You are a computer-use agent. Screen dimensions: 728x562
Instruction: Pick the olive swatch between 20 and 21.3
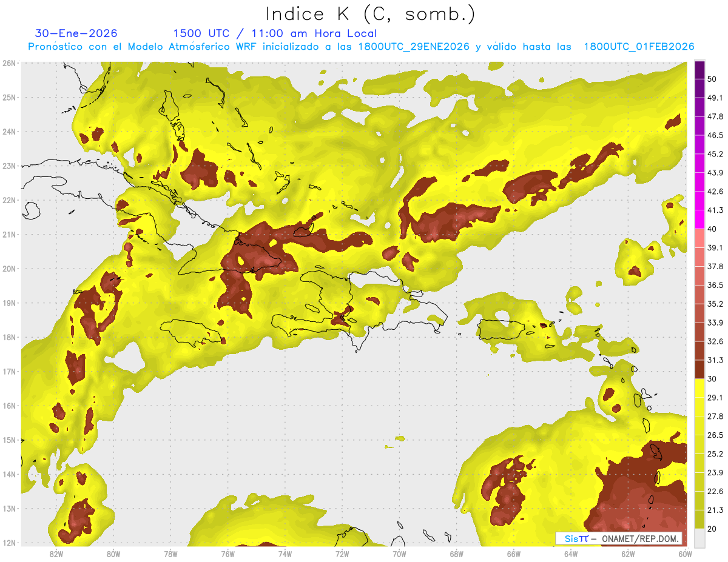[x=699, y=519]
